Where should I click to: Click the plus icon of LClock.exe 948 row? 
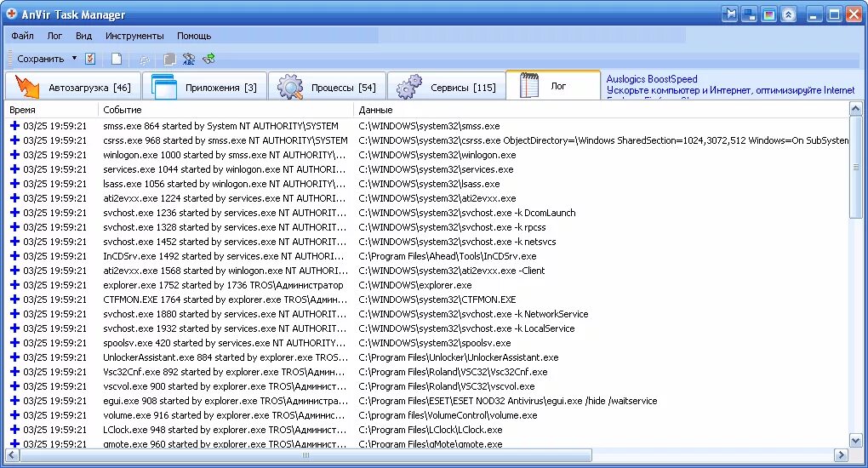pyautogui.click(x=15, y=429)
